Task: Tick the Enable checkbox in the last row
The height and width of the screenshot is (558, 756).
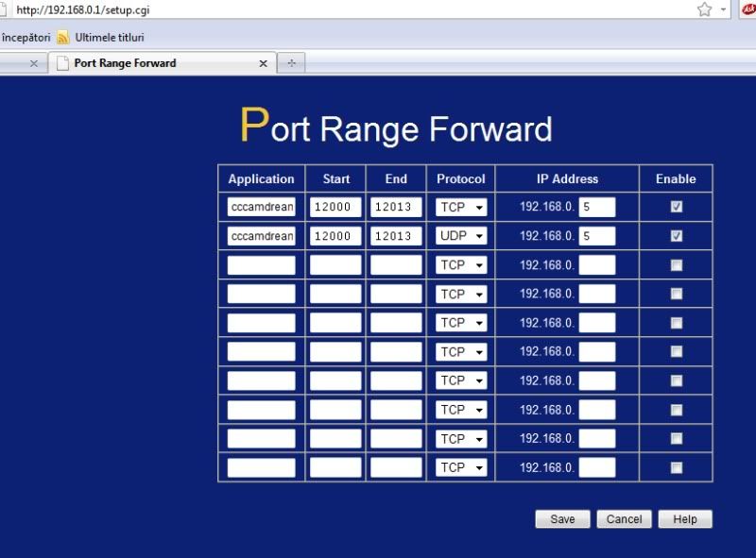Action: (676, 467)
